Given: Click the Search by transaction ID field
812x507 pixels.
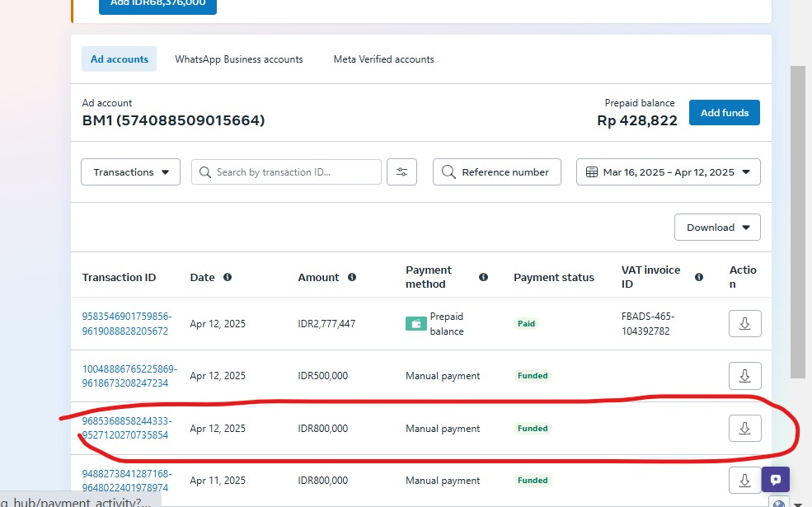Looking at the screenshot, I should point(287,172).
